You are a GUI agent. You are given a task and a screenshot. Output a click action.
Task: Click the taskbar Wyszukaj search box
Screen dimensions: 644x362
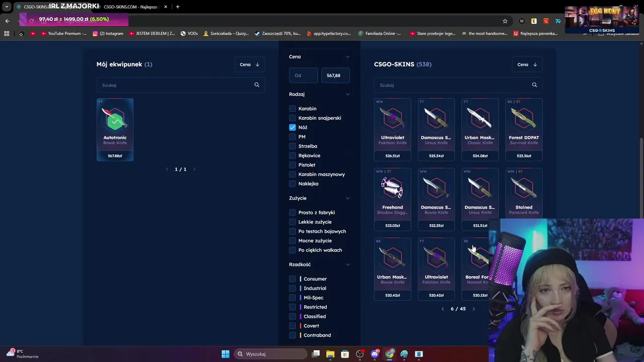[x=271, y=354]
